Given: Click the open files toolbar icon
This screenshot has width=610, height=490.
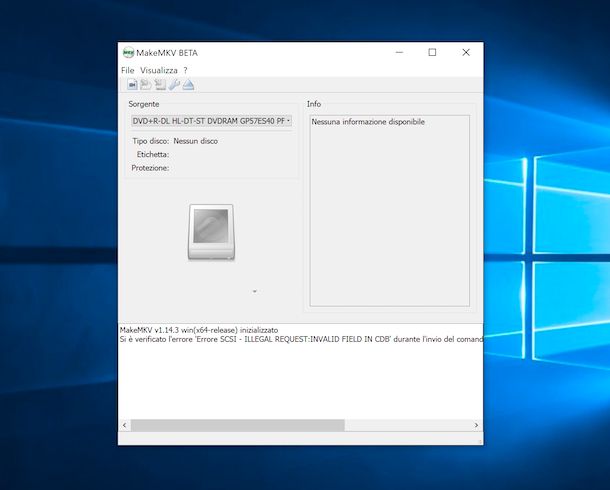Looking at the screenshot, I should pyautogui.click(x=132, y=84).
